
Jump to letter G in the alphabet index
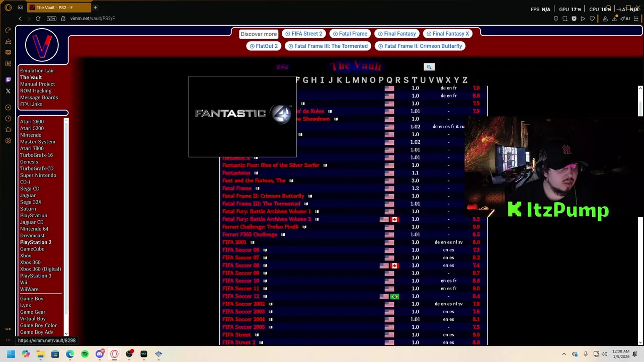pyautogui.click(x=305, y=80)
